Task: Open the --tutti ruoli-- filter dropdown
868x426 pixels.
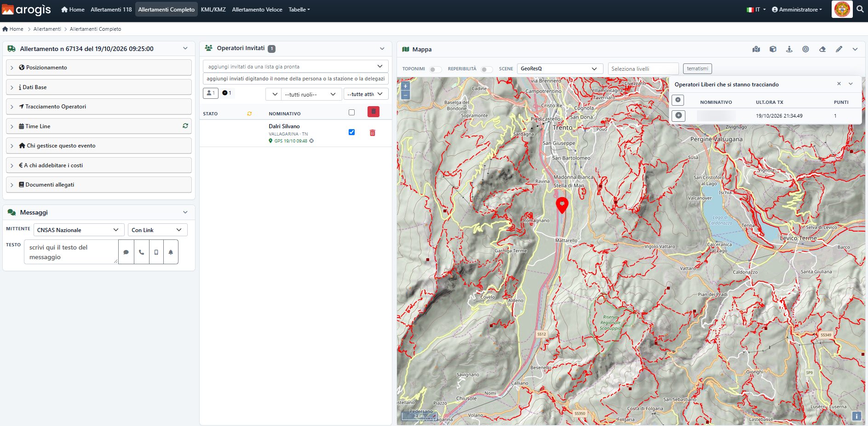Action: (311, 94)
